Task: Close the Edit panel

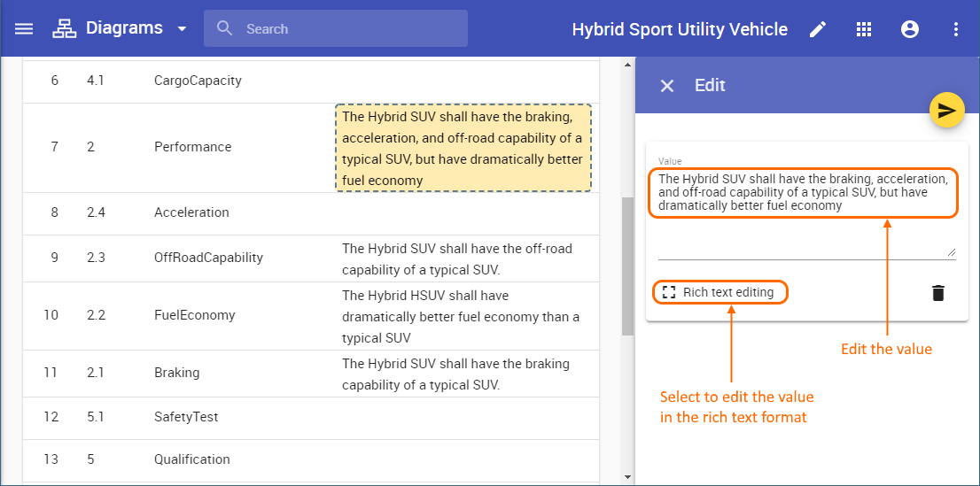Action: (667, 86)
